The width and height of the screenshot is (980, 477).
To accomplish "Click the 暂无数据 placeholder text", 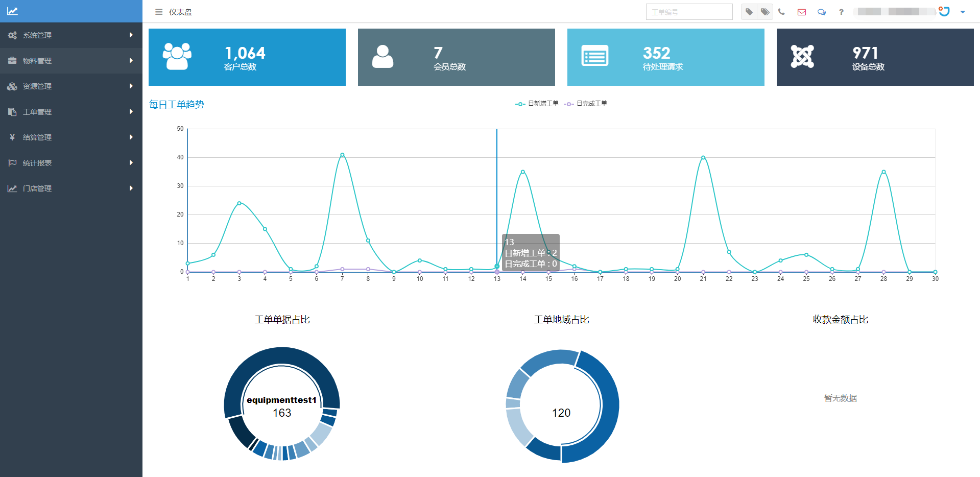I will click(841, 398).
